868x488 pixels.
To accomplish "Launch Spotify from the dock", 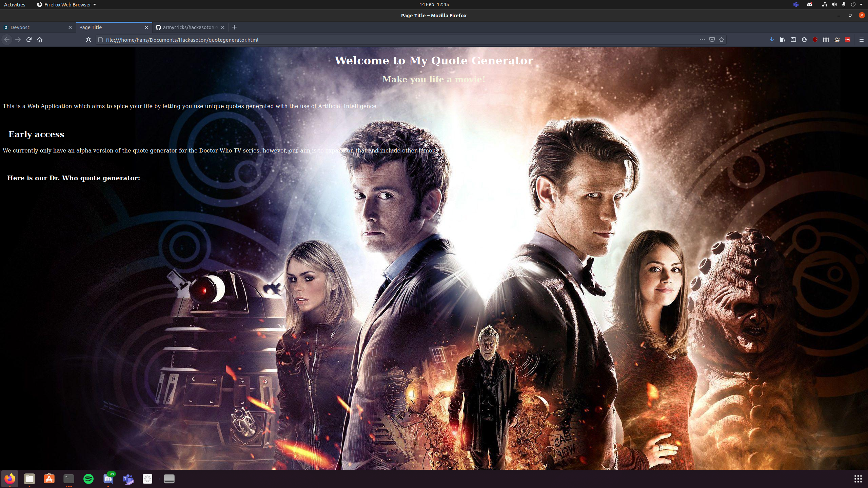I will (x=88, y=479).
